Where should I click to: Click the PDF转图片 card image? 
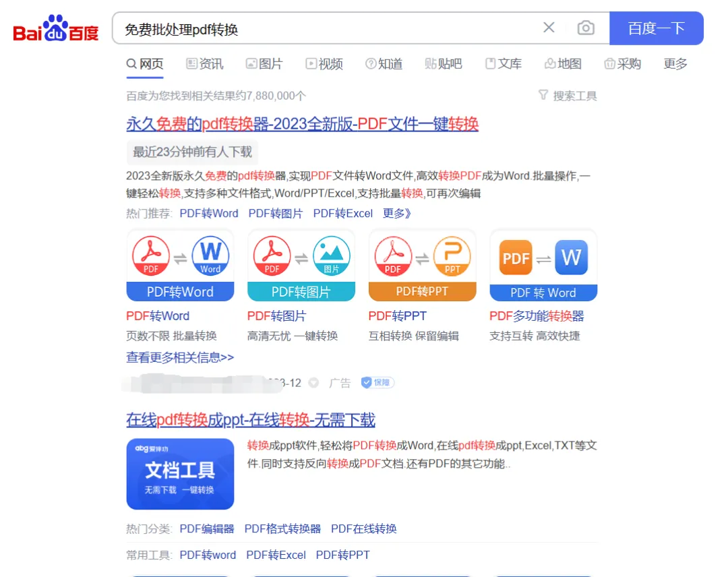pyautogui.click(x=301, y=266)
